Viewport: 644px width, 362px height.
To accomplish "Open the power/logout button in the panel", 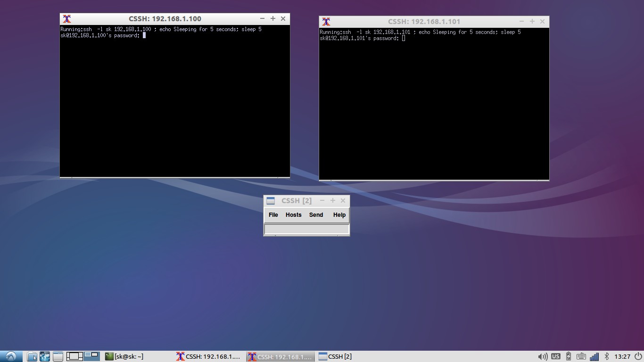I will [x=638, y=356].
